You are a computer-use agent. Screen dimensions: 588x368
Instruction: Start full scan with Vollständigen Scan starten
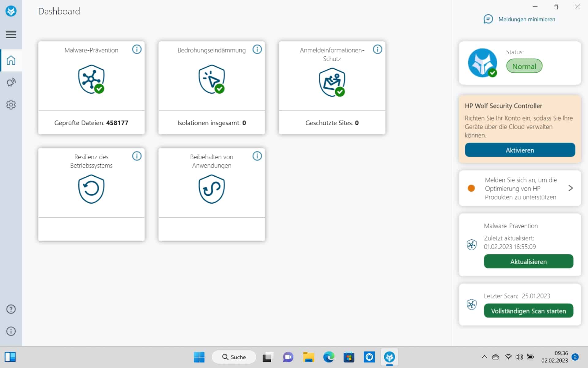coord(528,311)
